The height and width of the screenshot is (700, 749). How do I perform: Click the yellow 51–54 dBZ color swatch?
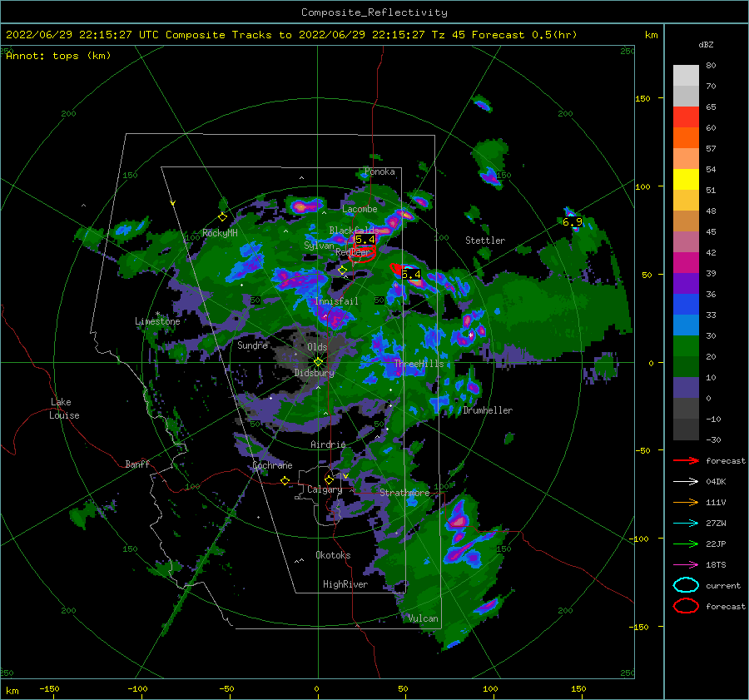pyautogui.click(x=686, y=180)
